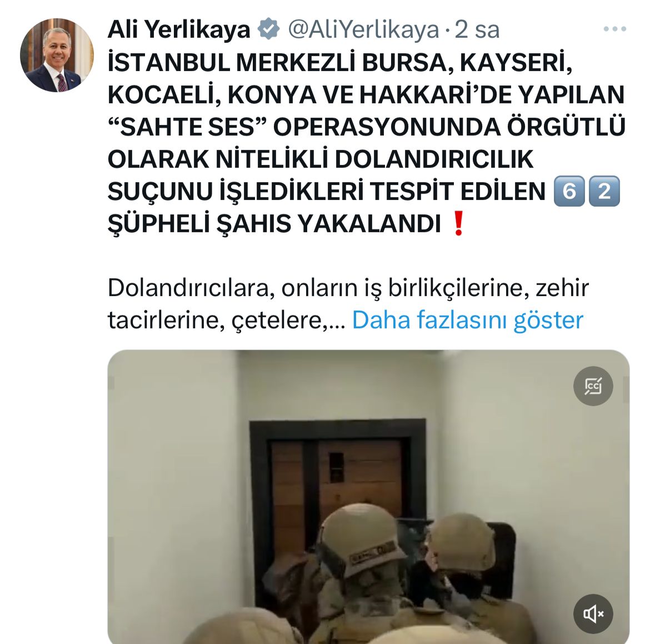This screenshot has height=644, width=650.
Task: Click the red exclamation mark emoji
Action: pos(458,223)
